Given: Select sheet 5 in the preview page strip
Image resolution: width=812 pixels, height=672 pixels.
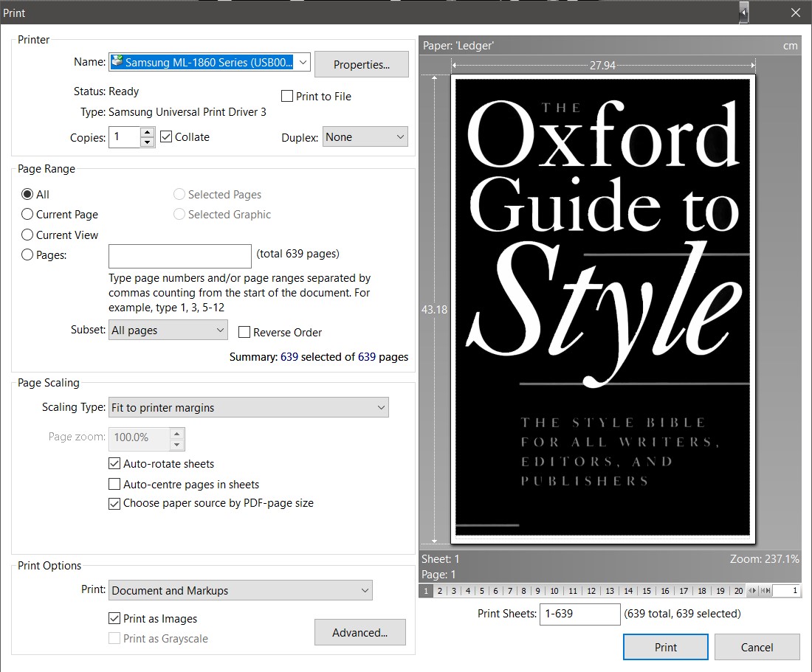Looking at the screenshot, I should [x=481, y=591].
